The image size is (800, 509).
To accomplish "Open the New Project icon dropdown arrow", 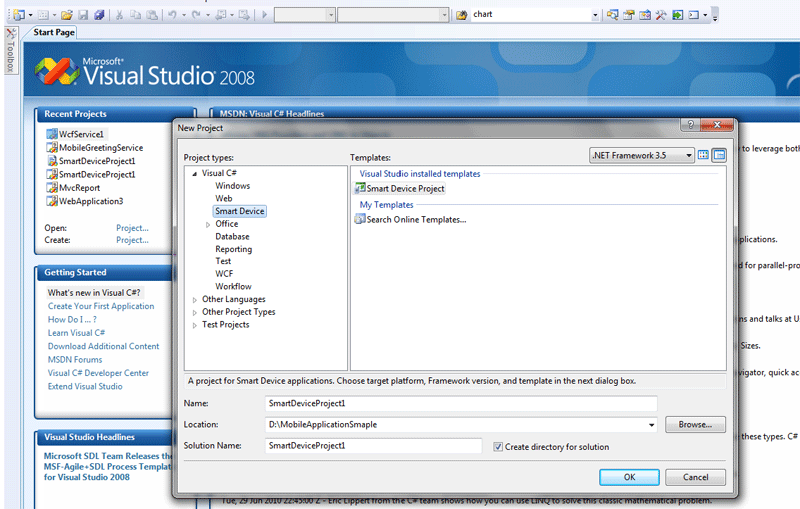I will [x=31, y=15].
